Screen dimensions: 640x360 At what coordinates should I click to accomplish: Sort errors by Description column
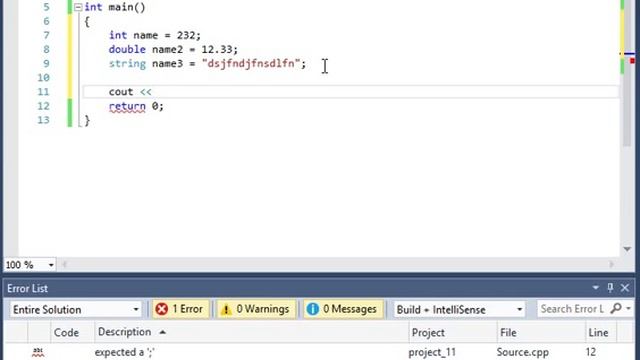251,332
